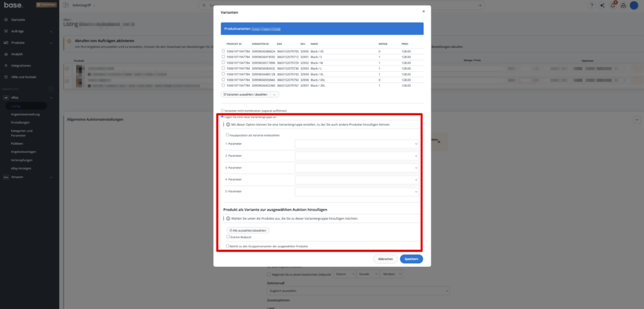This screenshot has height=309, width=644.
Task: Click the eBay breadcrumb link above Listing
Action: (65, 20)
